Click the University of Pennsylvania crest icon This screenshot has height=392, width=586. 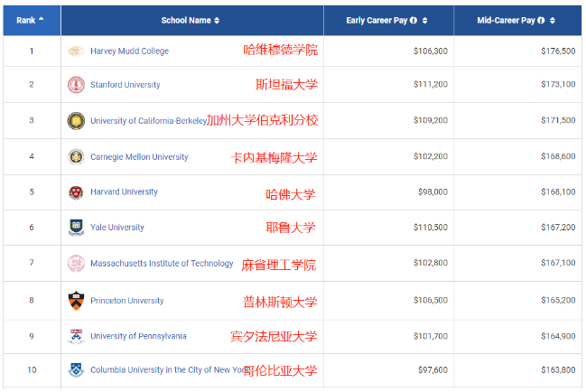pos(76,336)
